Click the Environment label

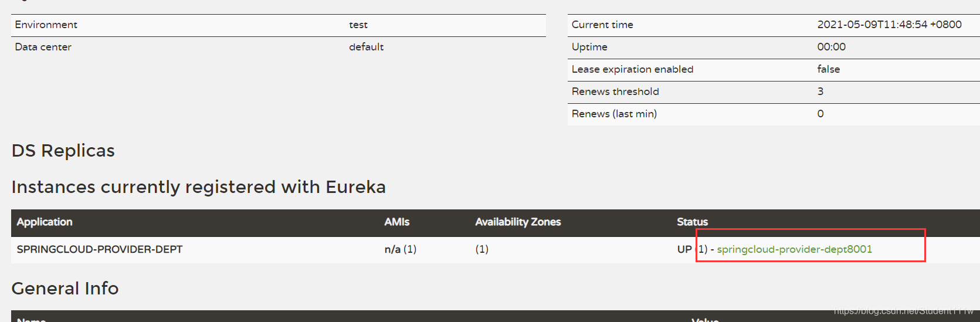46,25
